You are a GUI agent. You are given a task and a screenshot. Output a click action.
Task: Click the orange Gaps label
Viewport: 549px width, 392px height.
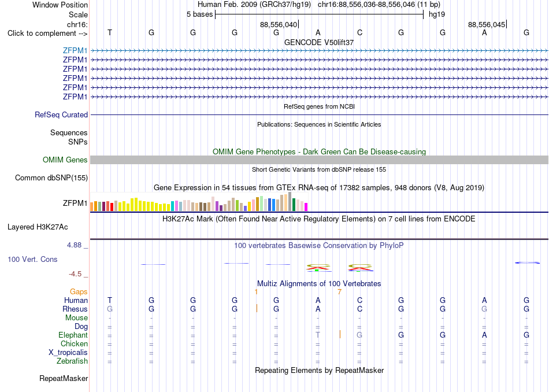coord(79,292)
